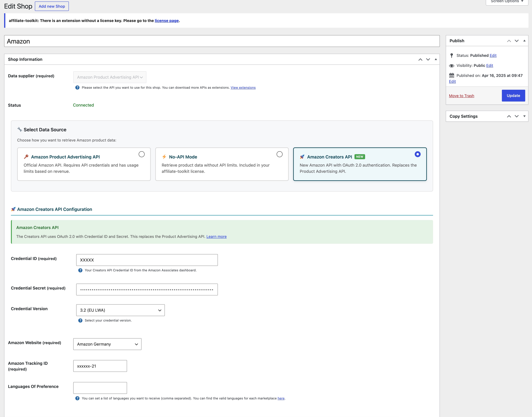532x417 pixels.
Task: Click the Credential Secret input field
Action: 147,290
